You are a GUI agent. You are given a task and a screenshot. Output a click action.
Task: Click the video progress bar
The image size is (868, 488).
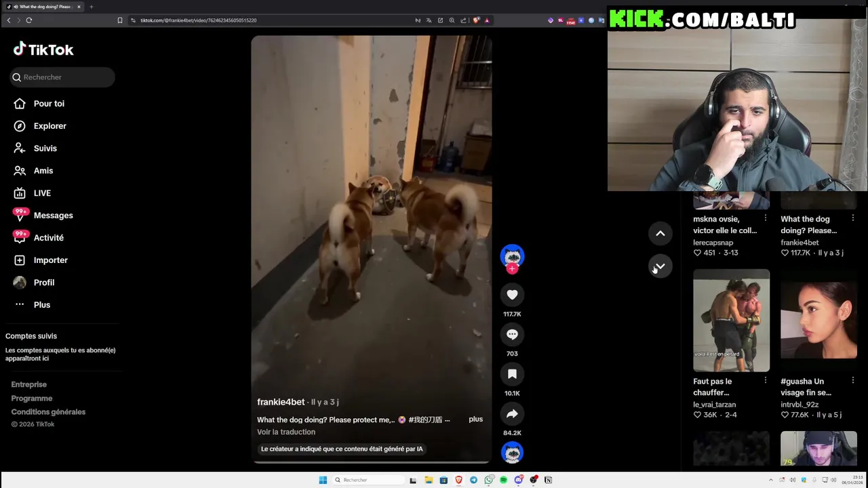[371, 462]
